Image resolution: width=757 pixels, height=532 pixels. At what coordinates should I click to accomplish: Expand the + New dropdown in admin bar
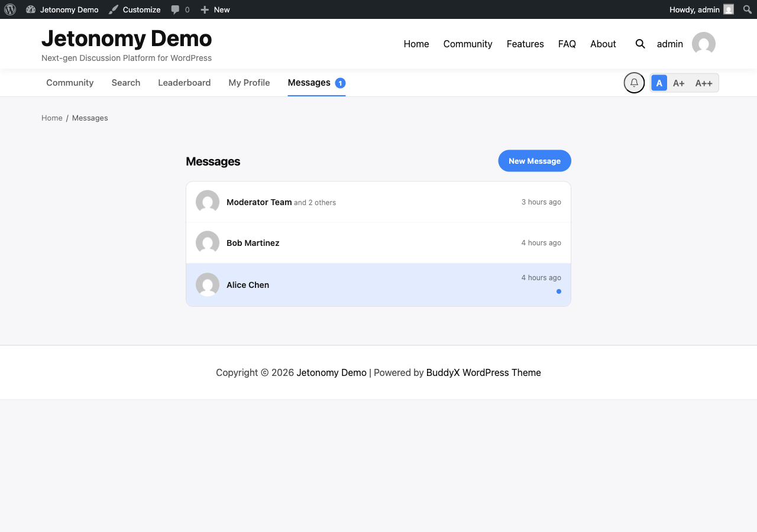coord(215,9)
